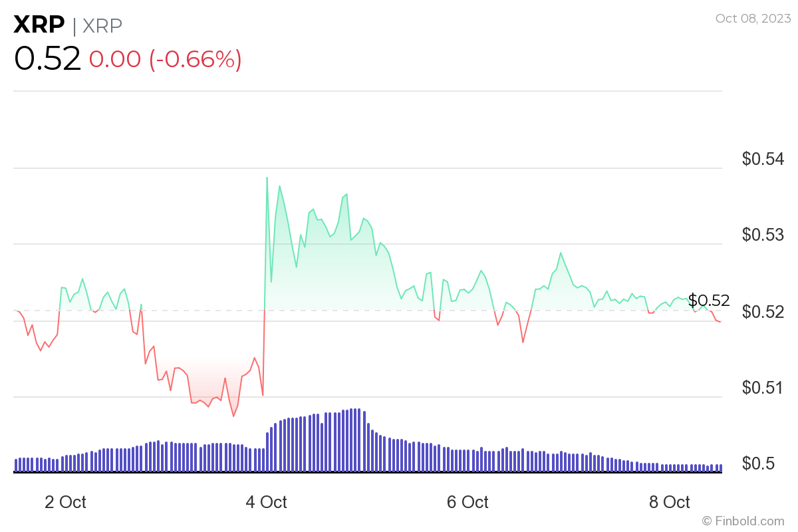Click the highest price spike on 4 Oct
This screenshot has width=798, height=532.
tap(267, 178)
